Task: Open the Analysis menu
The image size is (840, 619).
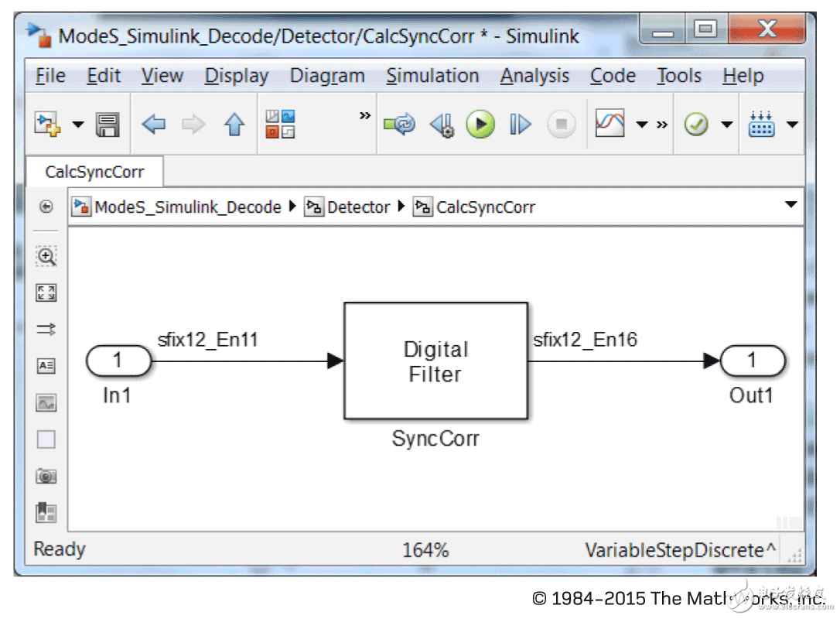Action: 534,76
